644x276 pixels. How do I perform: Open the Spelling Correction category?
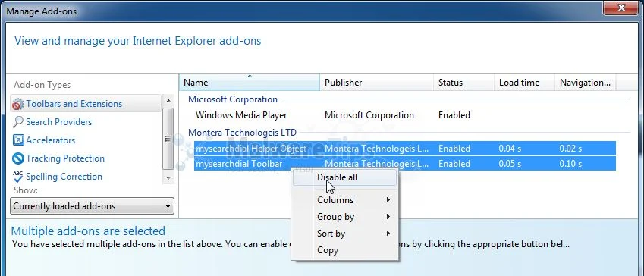coord(64,177)
